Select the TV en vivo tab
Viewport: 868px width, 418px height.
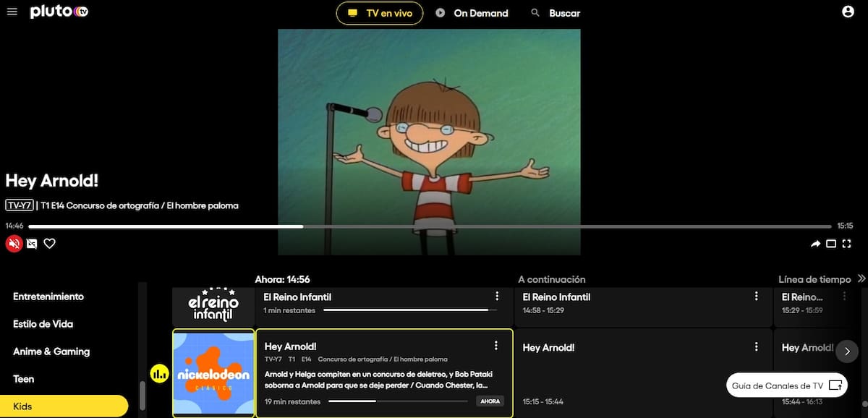point(379,12)
